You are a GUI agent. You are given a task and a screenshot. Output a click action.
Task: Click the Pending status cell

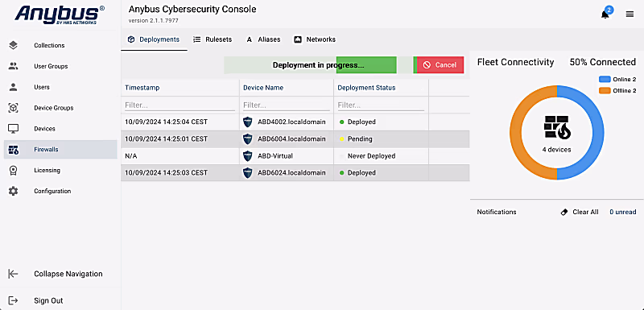click(381, 138)
